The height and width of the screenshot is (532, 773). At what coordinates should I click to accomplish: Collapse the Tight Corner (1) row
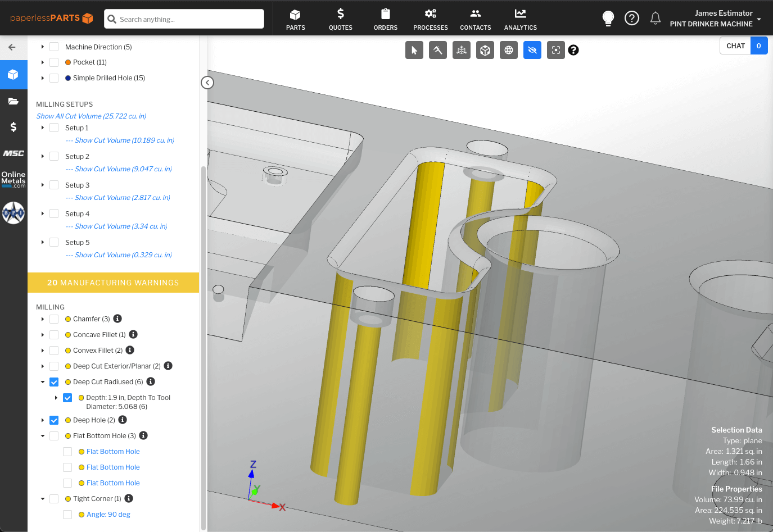[43, 499]
